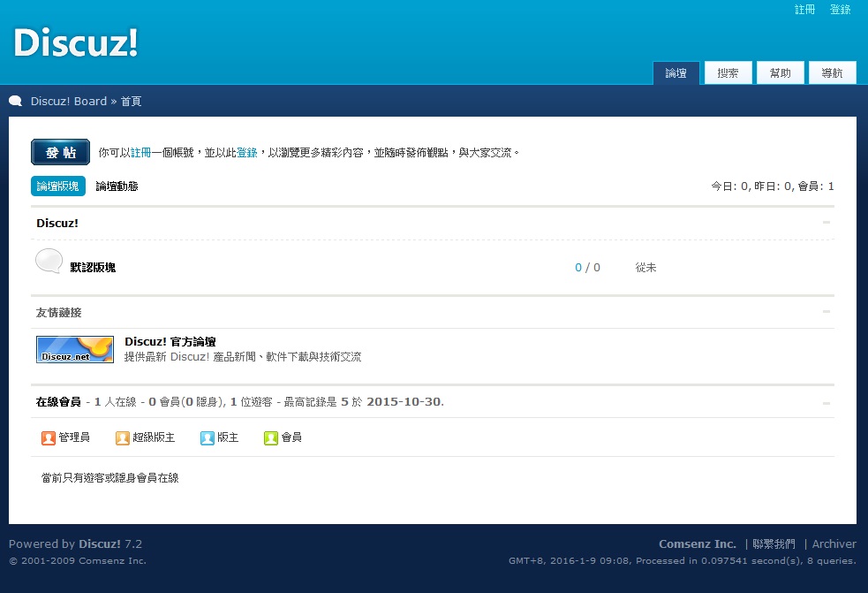Click 登錄 link at top right
The image size is (868, 593).
(x=841, y=10)
